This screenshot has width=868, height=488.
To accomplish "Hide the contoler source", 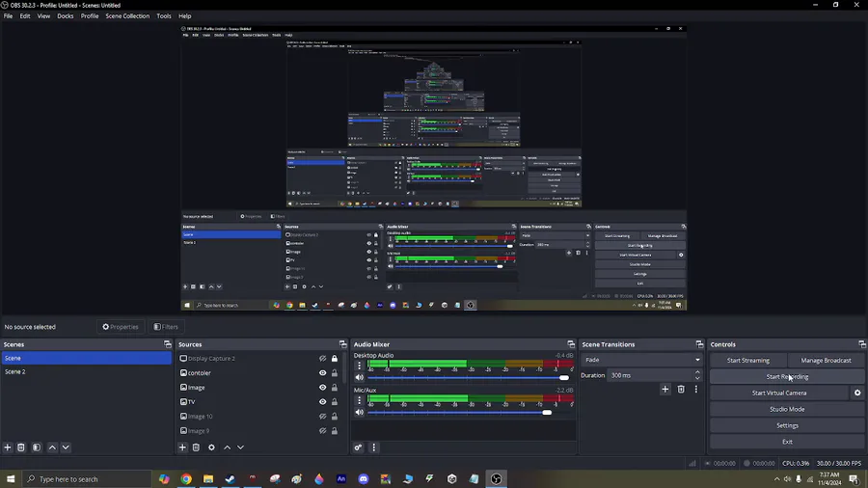I will click(323, 373).
